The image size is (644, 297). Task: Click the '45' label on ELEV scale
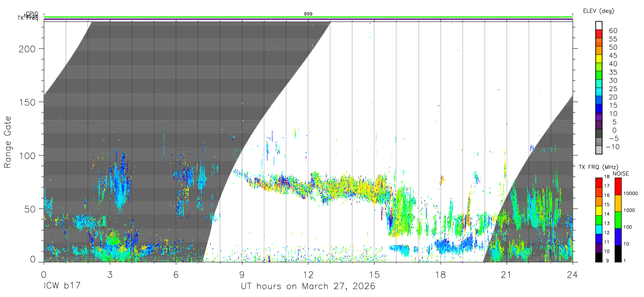tap(613, 56)
